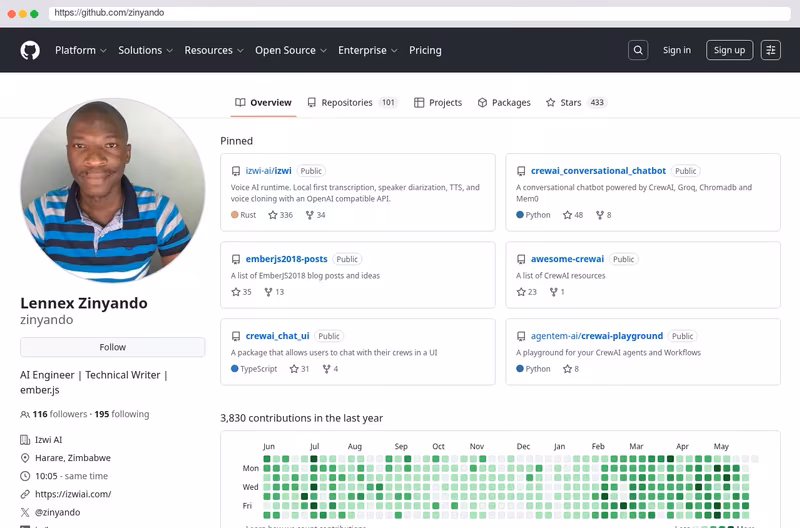Viewport: 800px width, 528px height.
Task: Click the link chain icon beside izwiai.com
Action: coord(25,494)
